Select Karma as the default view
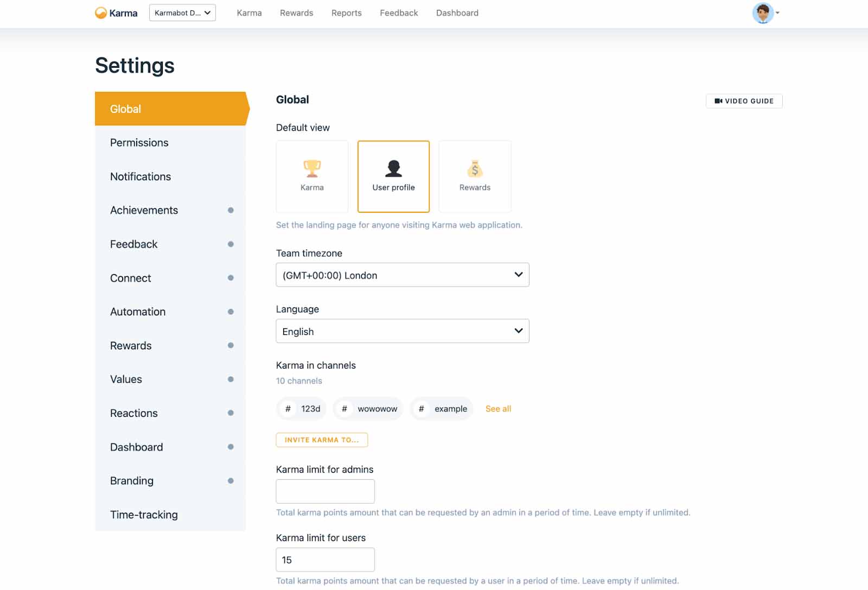The width and height of the screenshot is (868, 590). coord(312,176)
